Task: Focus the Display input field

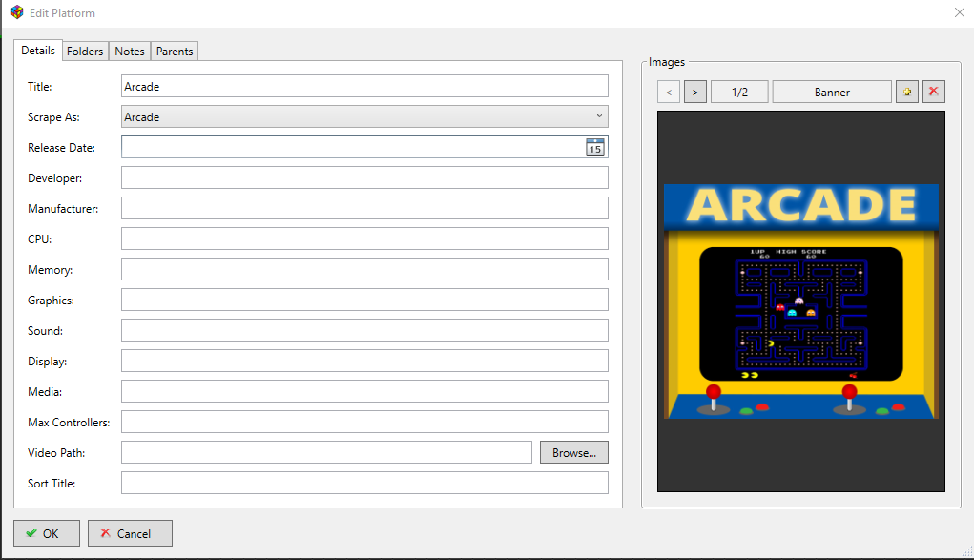Action: click(x=364, y=361)
